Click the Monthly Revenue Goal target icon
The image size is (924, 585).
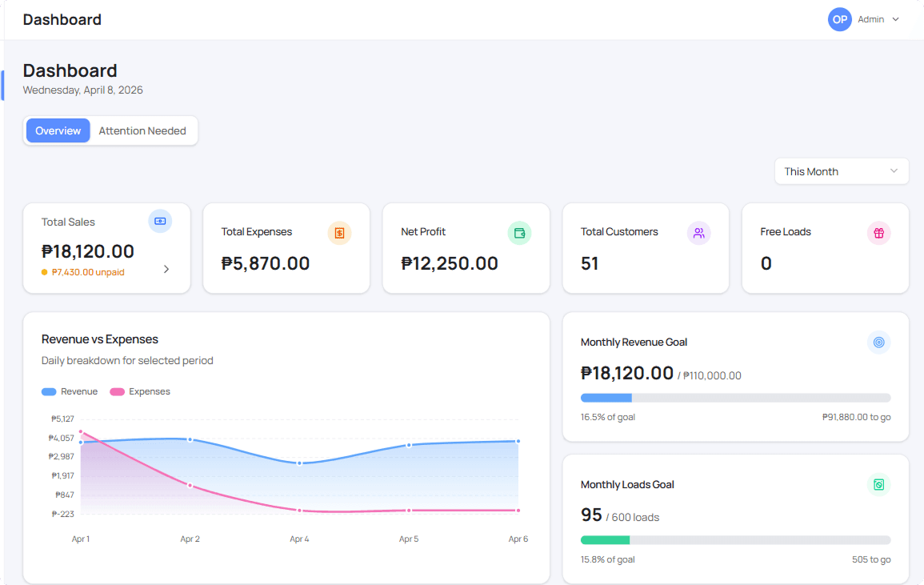click(x=878, y=343)
